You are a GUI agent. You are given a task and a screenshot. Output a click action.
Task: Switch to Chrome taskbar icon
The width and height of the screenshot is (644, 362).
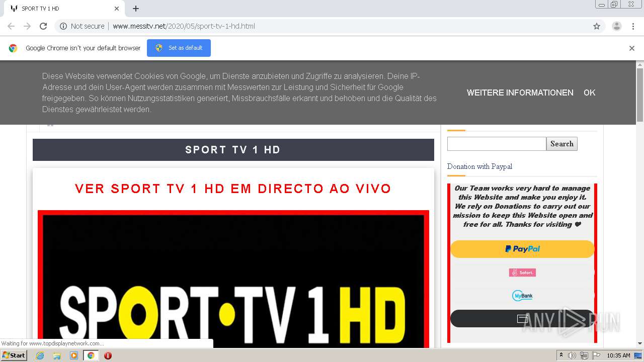point(91,355)
